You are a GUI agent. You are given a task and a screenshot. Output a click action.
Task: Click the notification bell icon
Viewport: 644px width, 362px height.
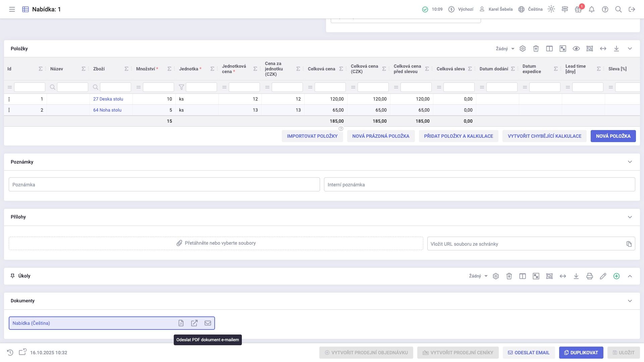(591, 9)
